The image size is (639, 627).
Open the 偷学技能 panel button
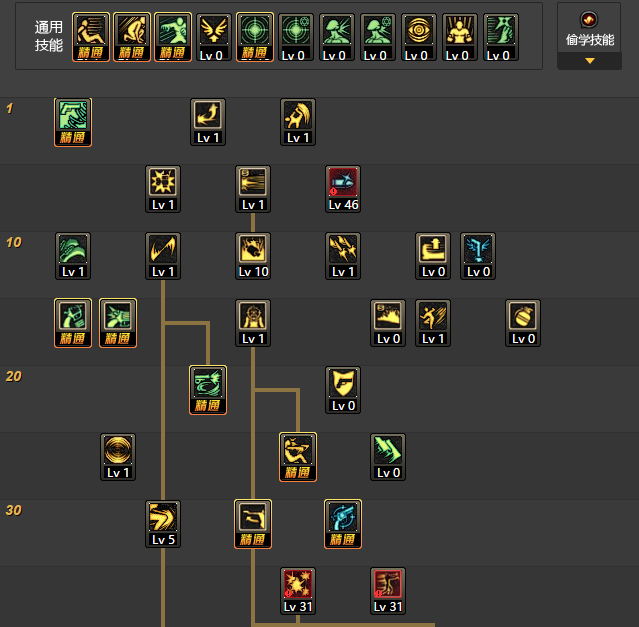[x=589, y=36]
